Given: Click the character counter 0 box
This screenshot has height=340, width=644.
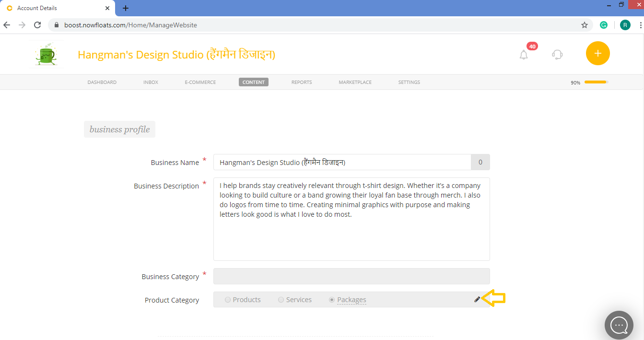Looking at the screenshot, I should coord(480,162).
